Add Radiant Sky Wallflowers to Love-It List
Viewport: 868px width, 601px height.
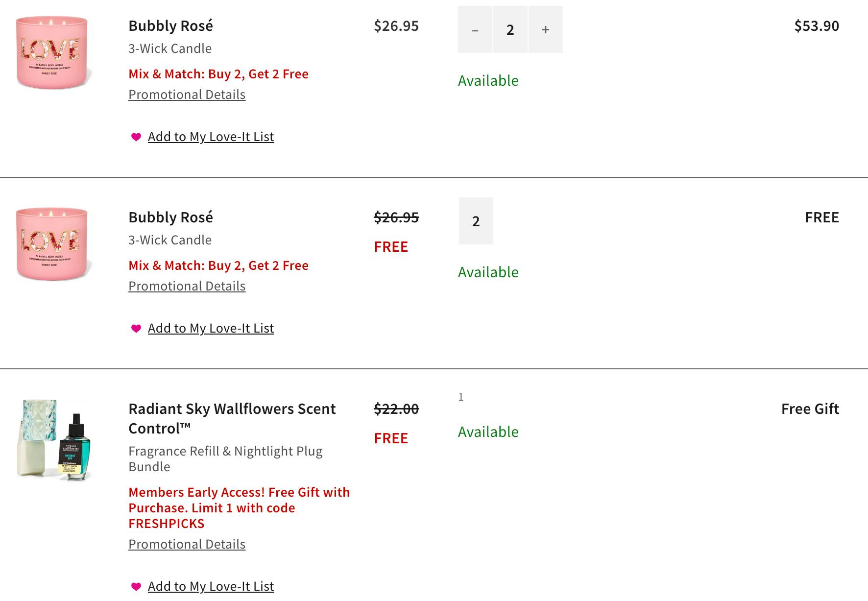pos(211,586)
